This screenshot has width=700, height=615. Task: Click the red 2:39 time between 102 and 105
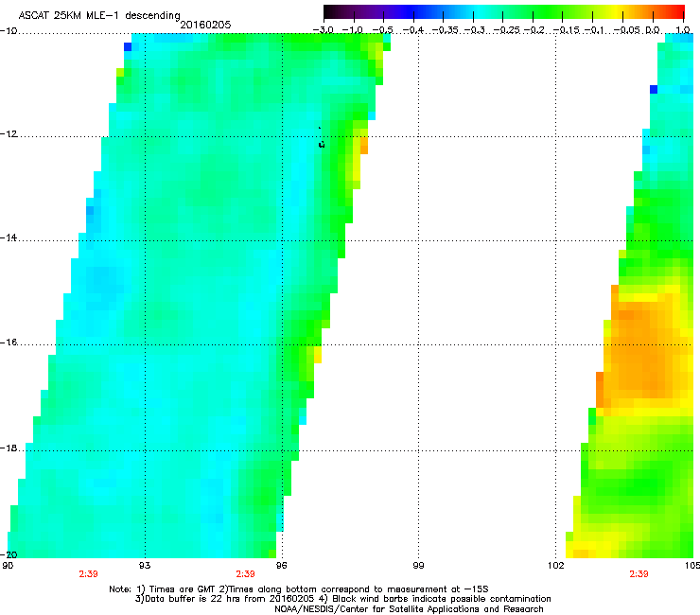click(639, 574)
